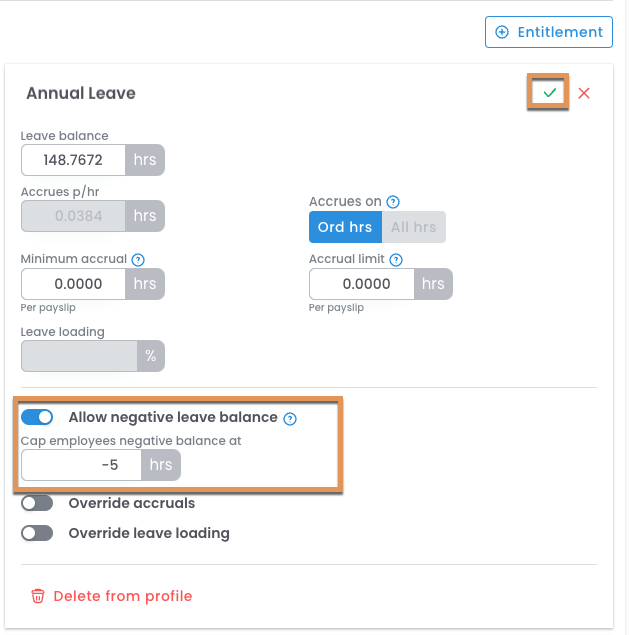The width and height of the screenshot is (629, 635).
Task: Open help icon beside Accrues on
Action: tap(393, 201)
